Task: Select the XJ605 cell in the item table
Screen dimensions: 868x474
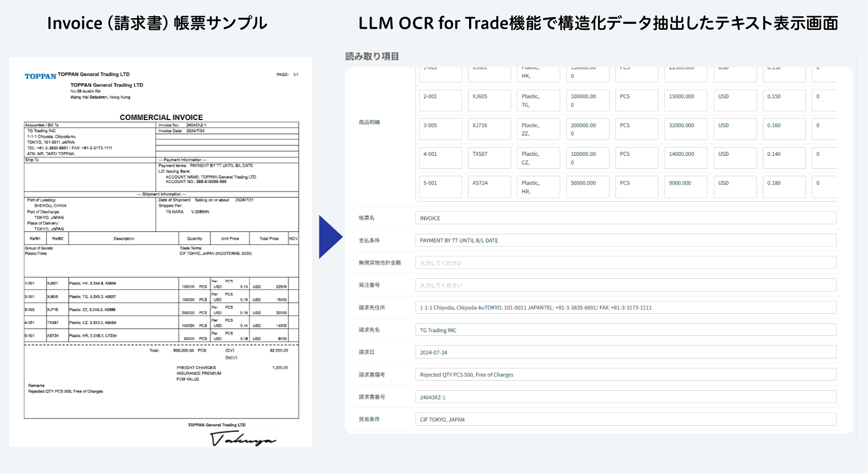Action: 489,100
